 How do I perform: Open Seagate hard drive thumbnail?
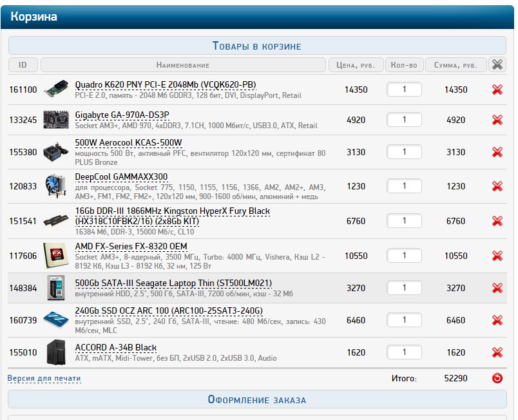(56, 287)
